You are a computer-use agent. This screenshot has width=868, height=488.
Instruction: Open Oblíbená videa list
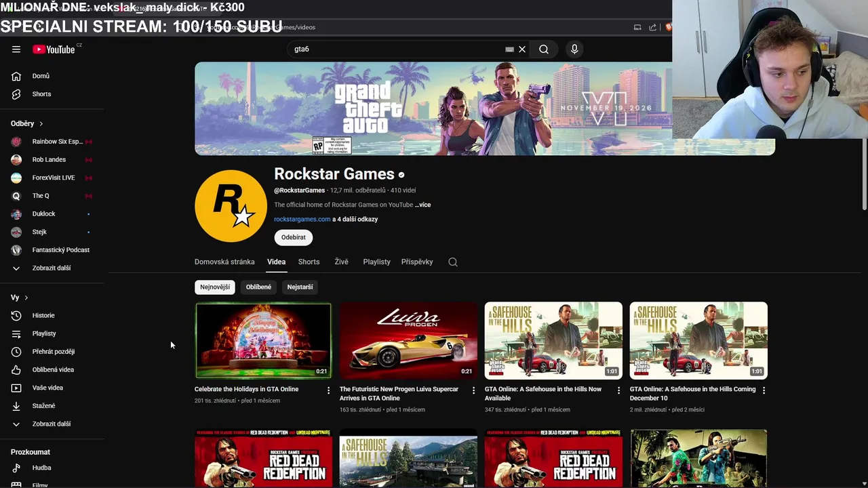(52, 370)
